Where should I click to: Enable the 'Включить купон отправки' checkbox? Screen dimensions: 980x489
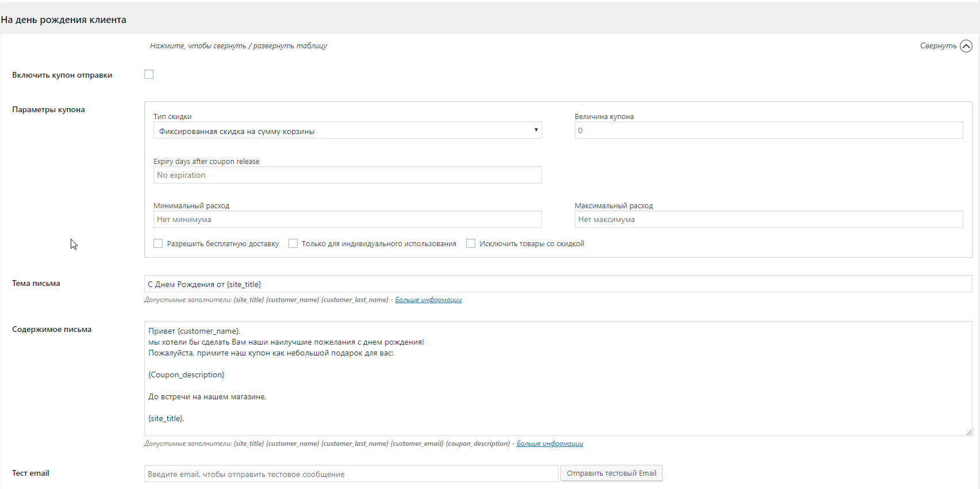point(149,74)
